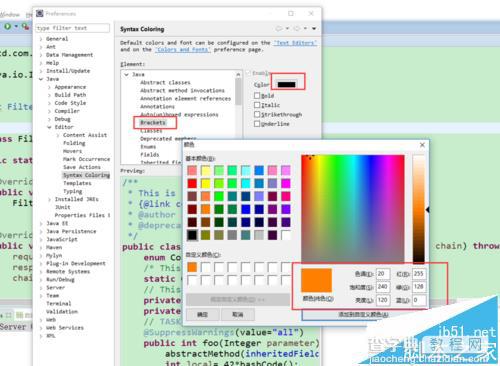Click the green Run icon in Eclipse toolbar

7,26
